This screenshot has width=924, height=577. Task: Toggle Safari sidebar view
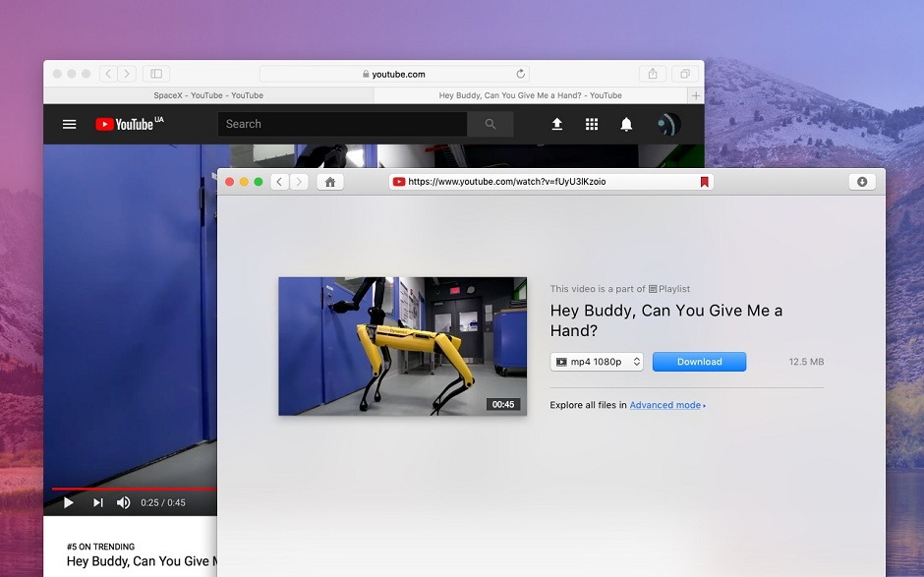(x=156, y=74)
